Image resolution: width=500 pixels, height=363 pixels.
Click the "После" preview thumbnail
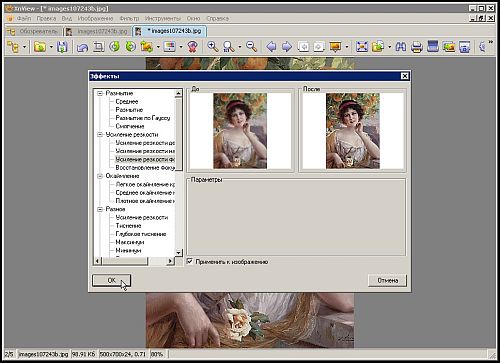tap(353, 131)
